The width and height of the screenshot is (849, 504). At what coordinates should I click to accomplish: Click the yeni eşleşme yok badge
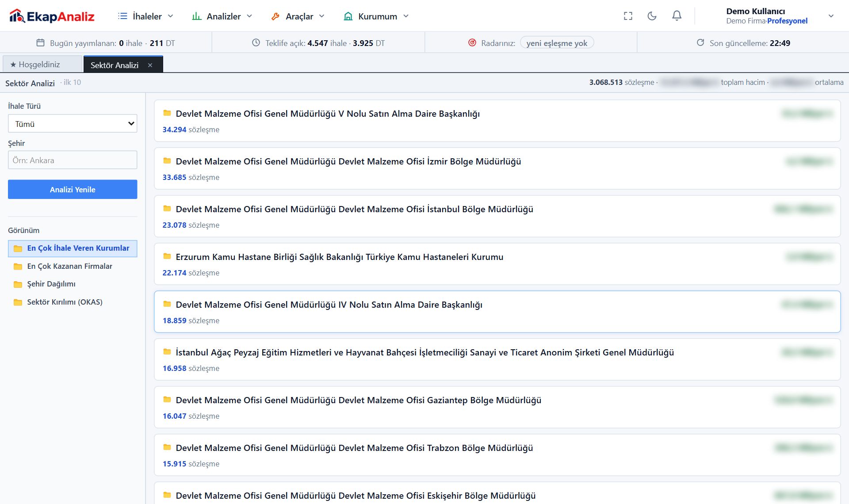point(557,43)
